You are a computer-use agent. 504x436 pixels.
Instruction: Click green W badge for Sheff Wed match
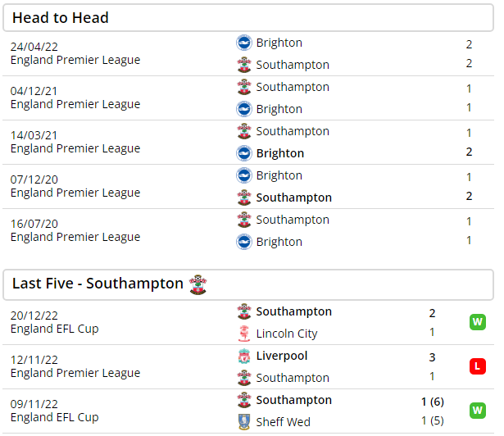pyautogui.click(x=477, y=411)
